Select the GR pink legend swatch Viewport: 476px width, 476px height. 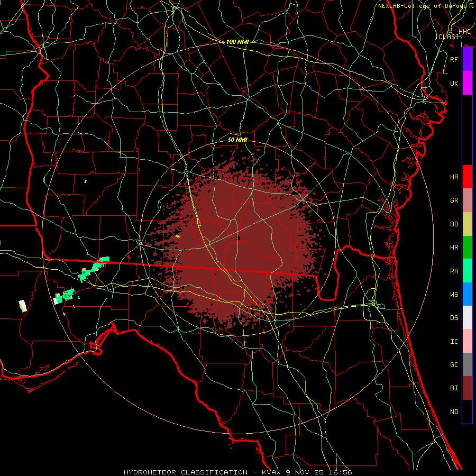(x=467, y=200)
